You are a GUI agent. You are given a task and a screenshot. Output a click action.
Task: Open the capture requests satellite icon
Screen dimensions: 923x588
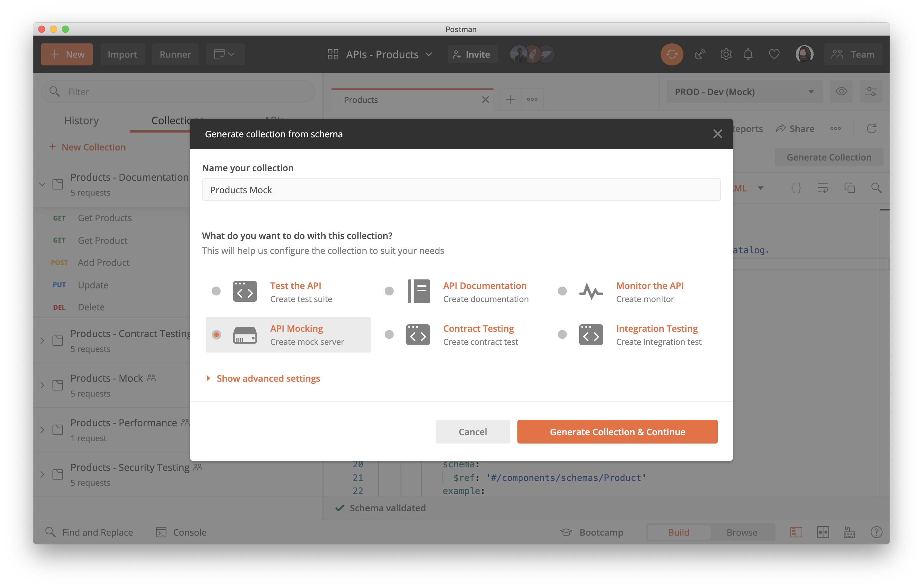point(700,54)
